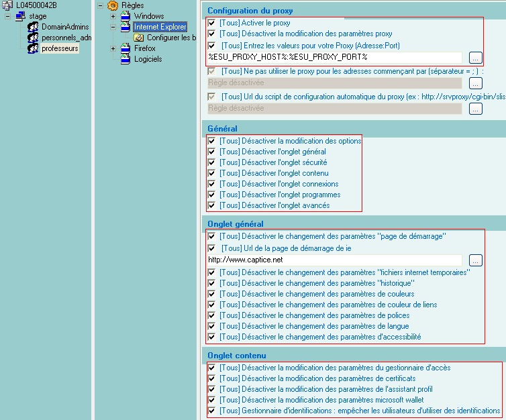Select the stage domain computer icon
This screenshot has width=506, height=420.
coord(21,16)
